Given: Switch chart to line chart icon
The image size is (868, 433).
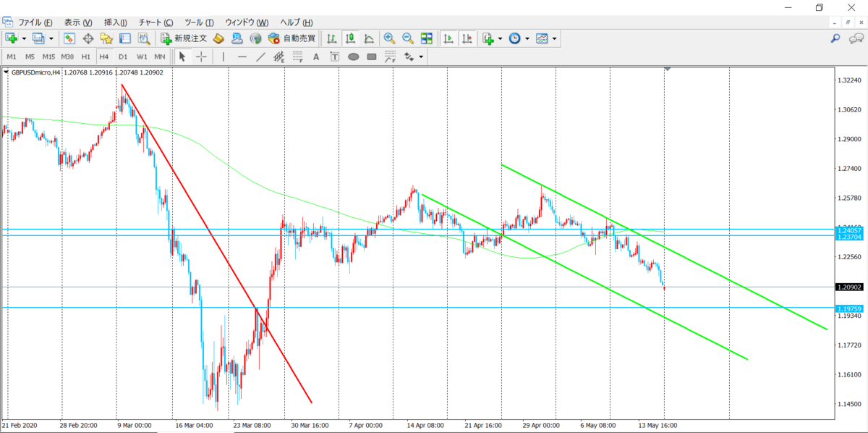Looking at the screenshot, I should 369,38.
